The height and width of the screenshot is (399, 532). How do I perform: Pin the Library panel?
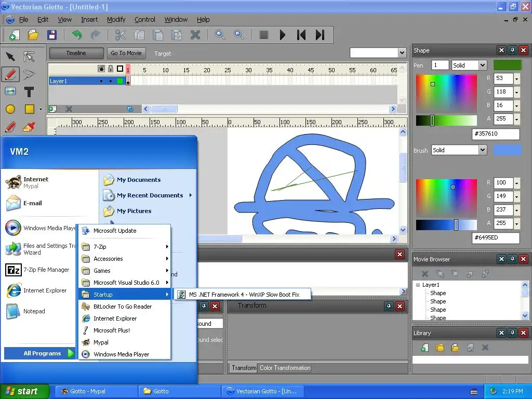pyautogui.click(x=513, y=333)
